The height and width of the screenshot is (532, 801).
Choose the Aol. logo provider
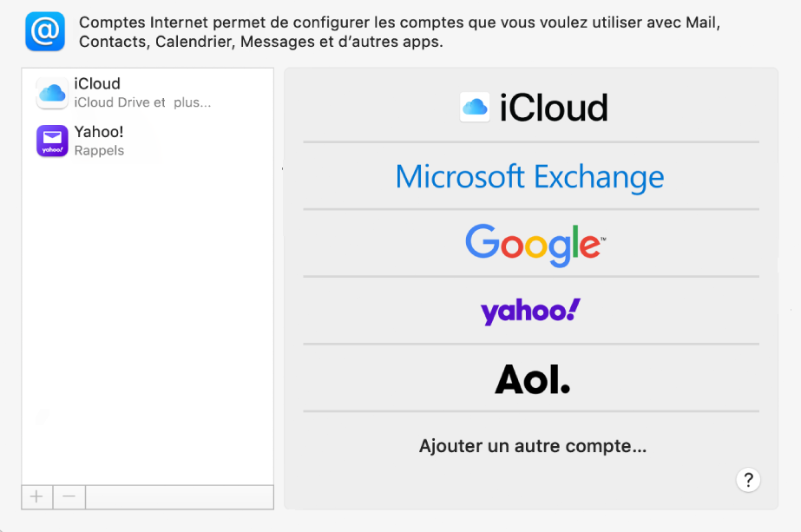click(x=532, y=379)
